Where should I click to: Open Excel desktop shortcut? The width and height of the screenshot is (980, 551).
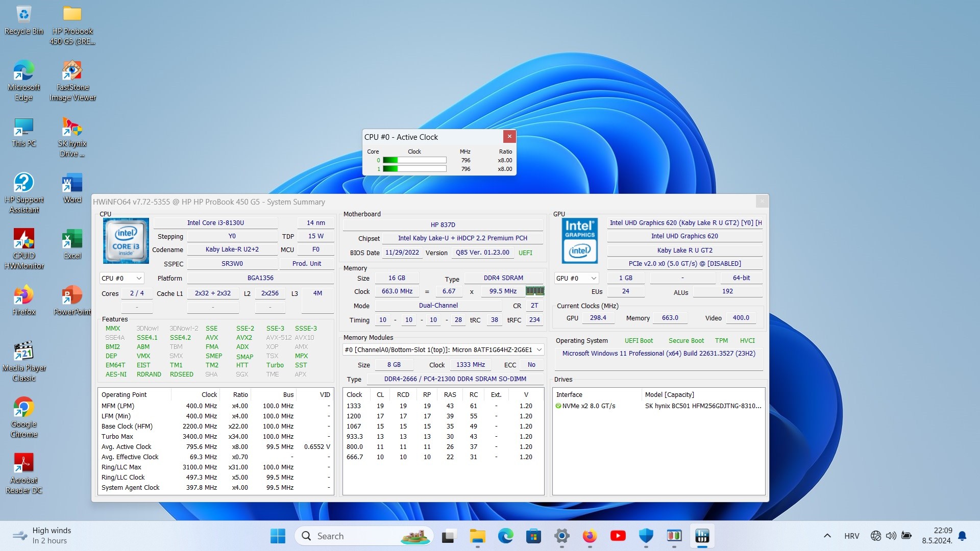pyautogui.click(x=72, y=244)
